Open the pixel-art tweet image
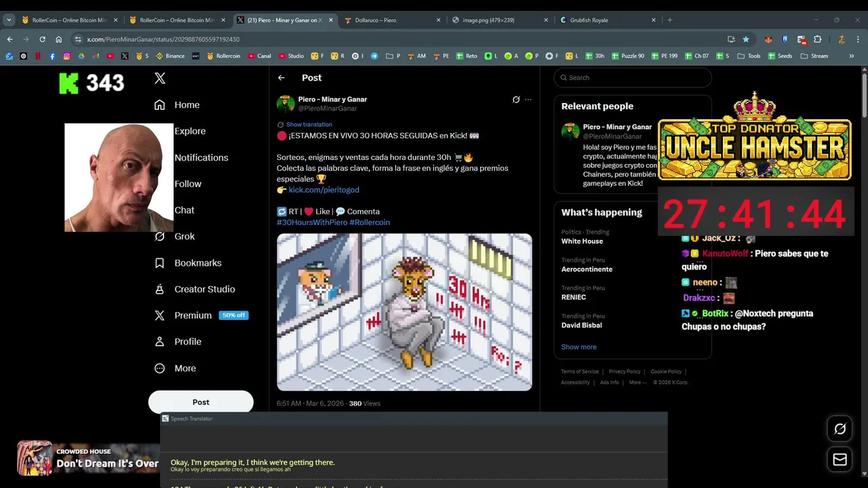868x488 pixels. tap(404, 312)
